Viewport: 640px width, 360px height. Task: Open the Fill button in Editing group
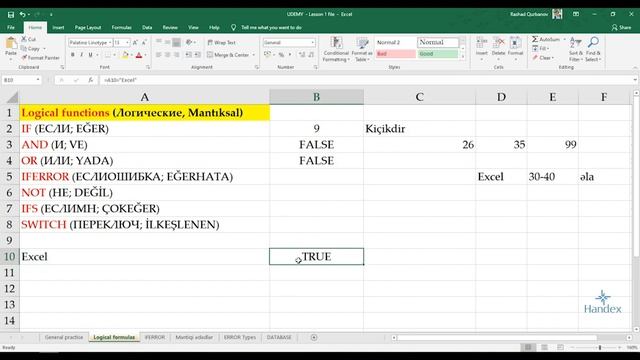(x=539, y=49)
